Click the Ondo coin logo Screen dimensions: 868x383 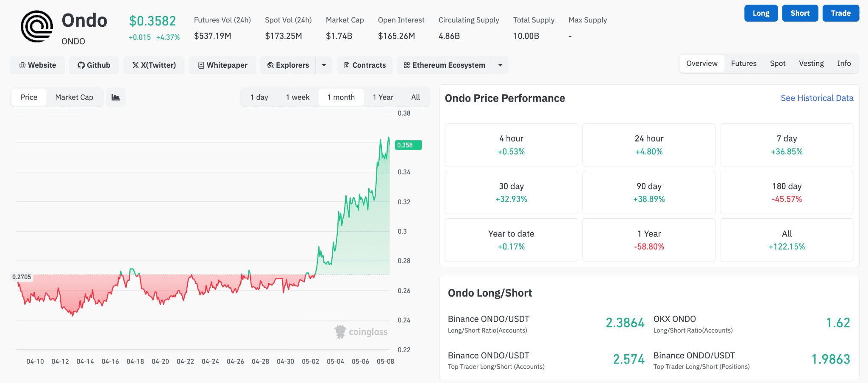coord(37,27)
